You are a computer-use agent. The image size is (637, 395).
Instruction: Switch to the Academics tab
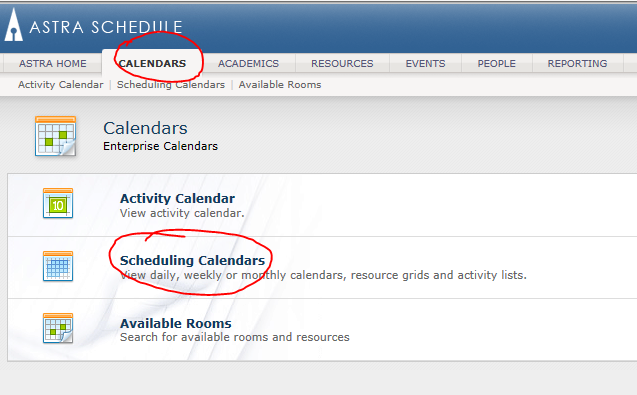pos(248,64)
